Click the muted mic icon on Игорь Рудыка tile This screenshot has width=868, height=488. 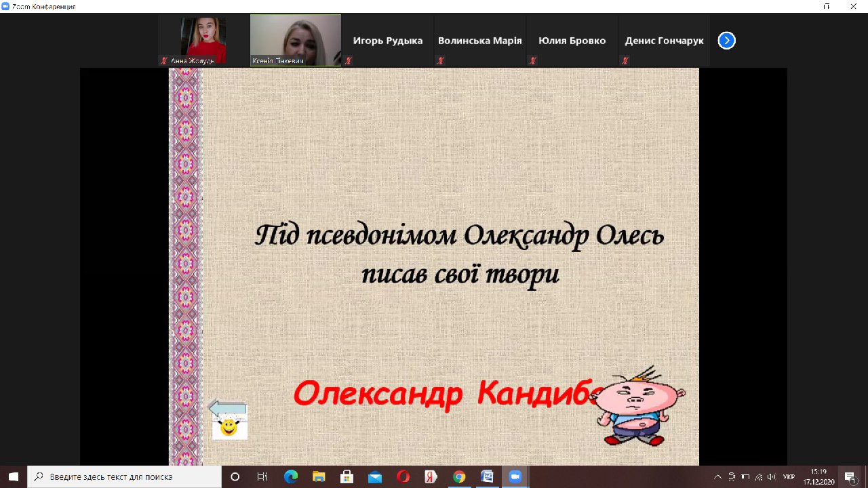click(x=349, y=60)
